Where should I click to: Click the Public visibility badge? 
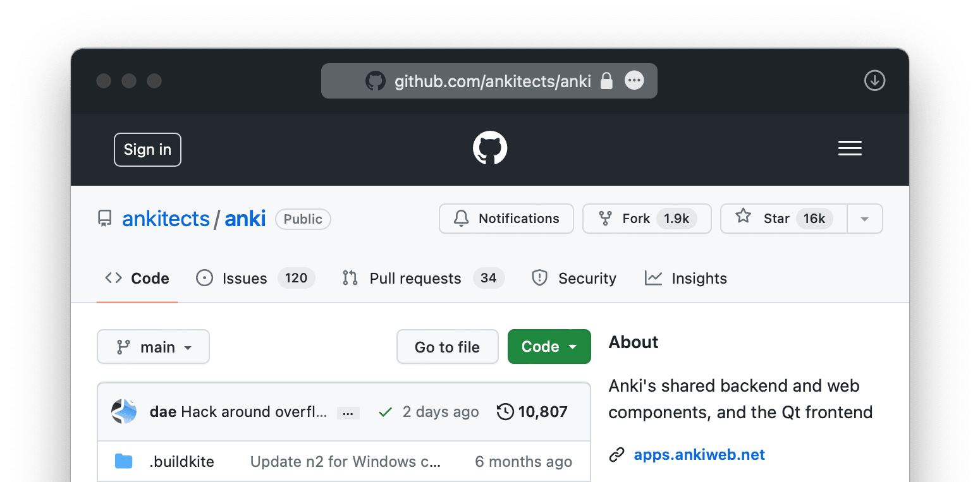[x=303, y=219]
